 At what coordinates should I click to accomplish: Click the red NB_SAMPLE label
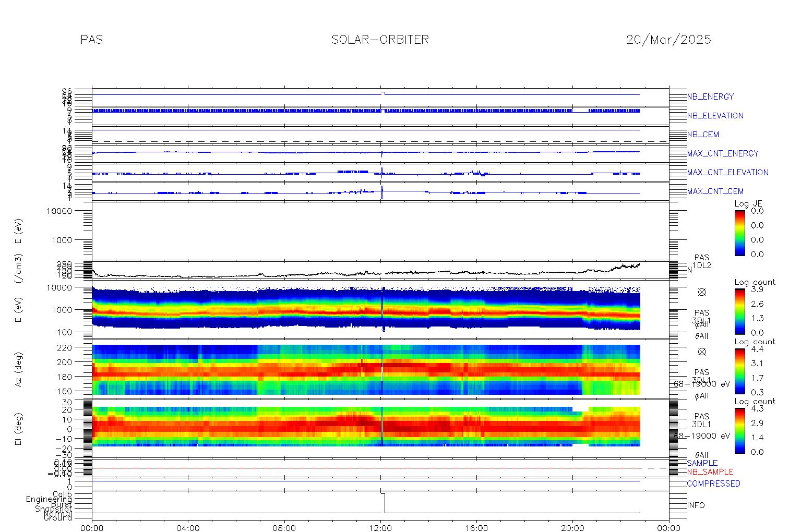pyautogui.click(x=710, y=472)
